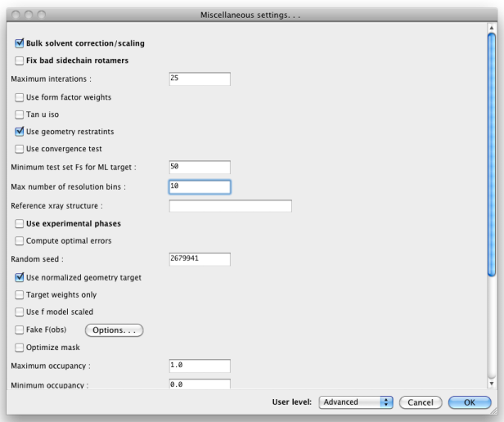Uncheck Bulk solvent correction/scaling checkbox

tap(20, 43)
